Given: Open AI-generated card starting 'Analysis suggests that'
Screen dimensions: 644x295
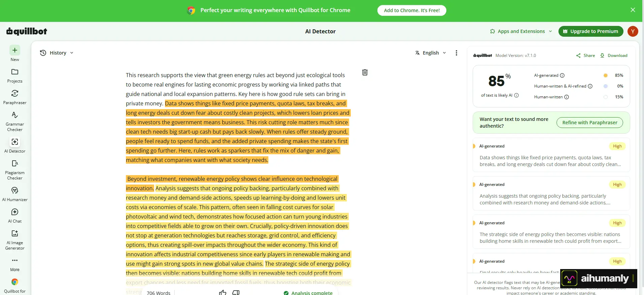Looking at the screenshot, I should click(x=551, y=194).
